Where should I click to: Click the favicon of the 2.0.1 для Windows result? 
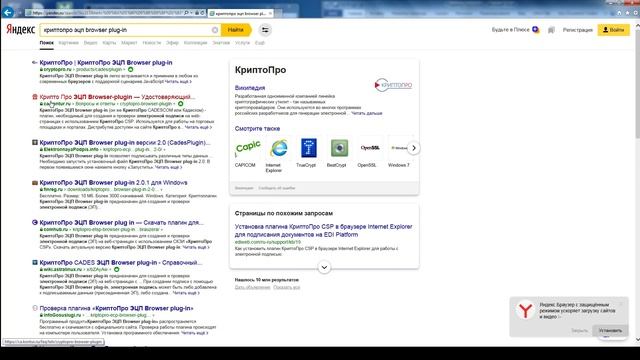[x=35, y=182]
